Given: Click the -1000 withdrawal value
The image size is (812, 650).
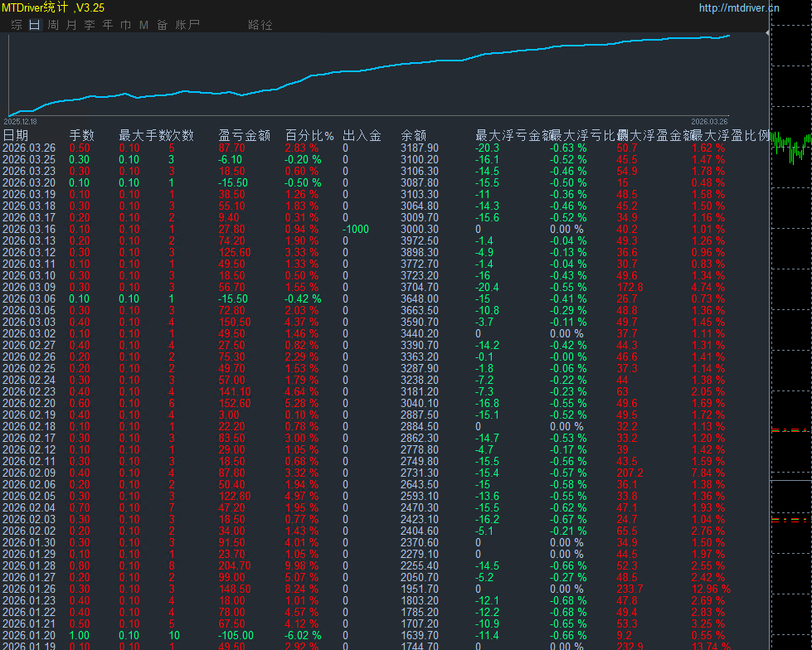Looking at the screenshot, I should pos(356,229).
